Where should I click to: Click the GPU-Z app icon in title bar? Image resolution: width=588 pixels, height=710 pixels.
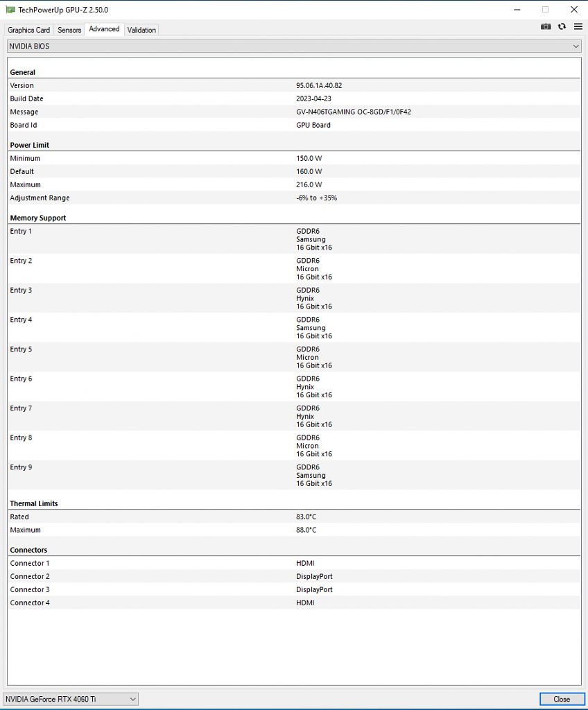10,10
